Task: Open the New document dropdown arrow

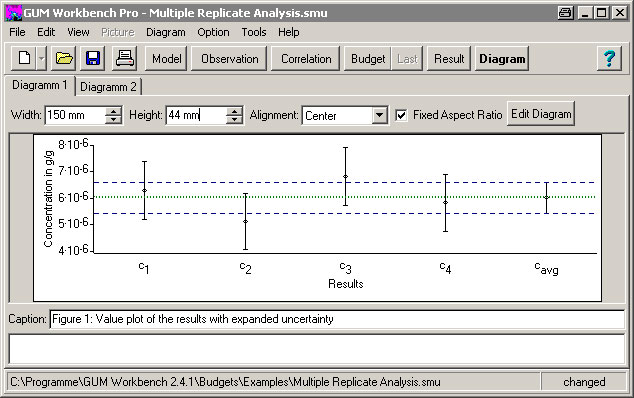Action: (41, 59)
